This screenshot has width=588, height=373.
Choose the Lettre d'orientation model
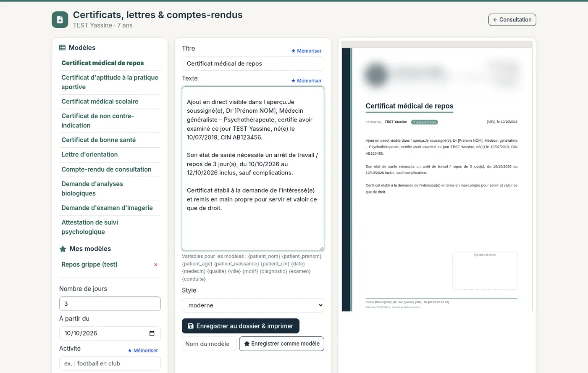[x=89, y=154]
